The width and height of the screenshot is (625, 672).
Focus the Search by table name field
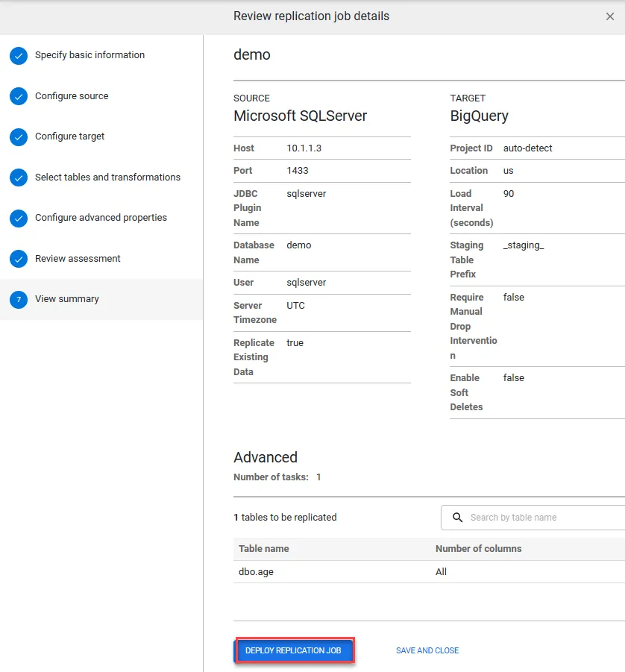(x=533, y=518)
